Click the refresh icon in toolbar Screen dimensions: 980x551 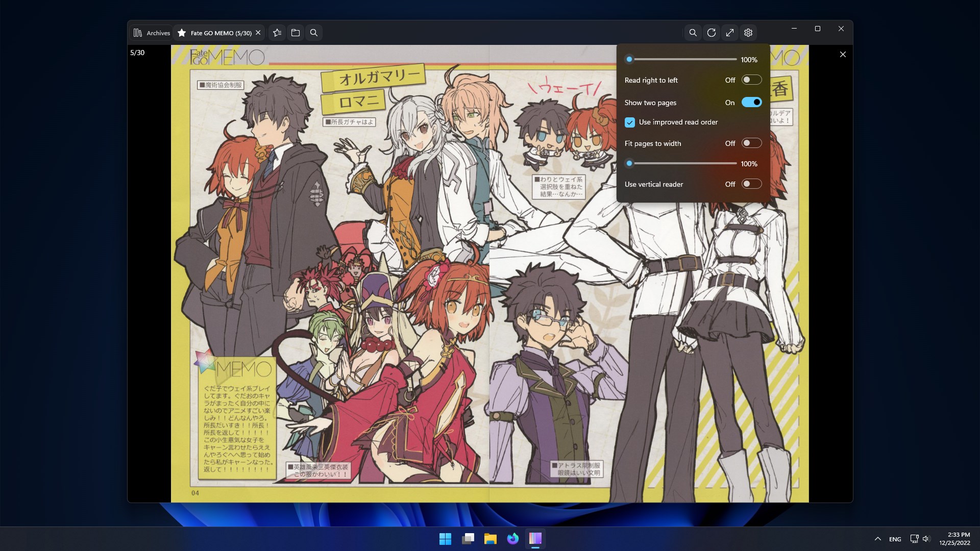coord(711,33)
